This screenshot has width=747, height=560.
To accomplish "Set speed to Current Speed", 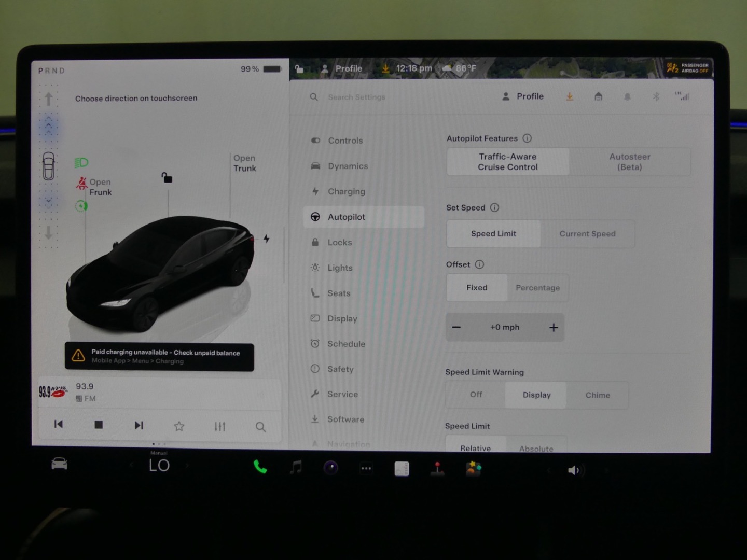I will 587,234.
